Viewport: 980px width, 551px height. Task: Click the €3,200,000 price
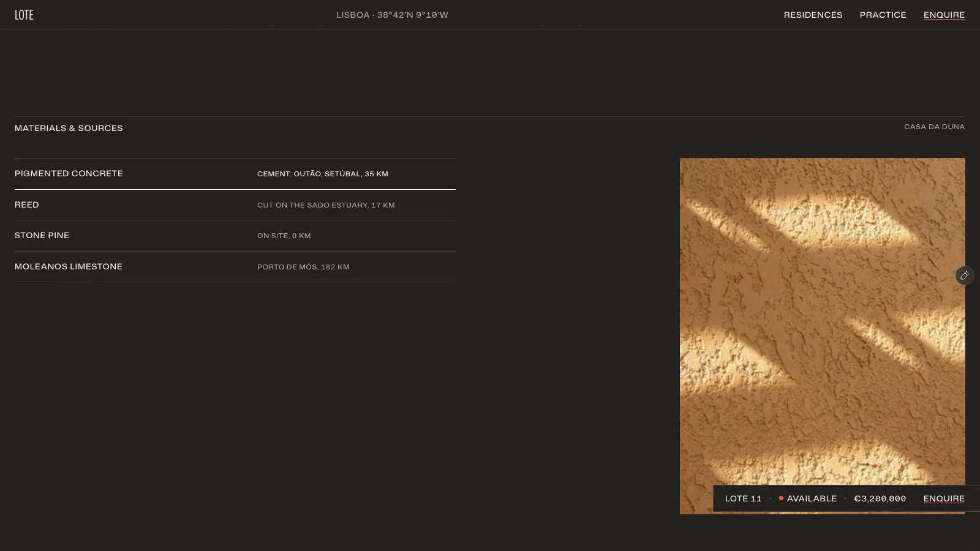pos(880,498)
